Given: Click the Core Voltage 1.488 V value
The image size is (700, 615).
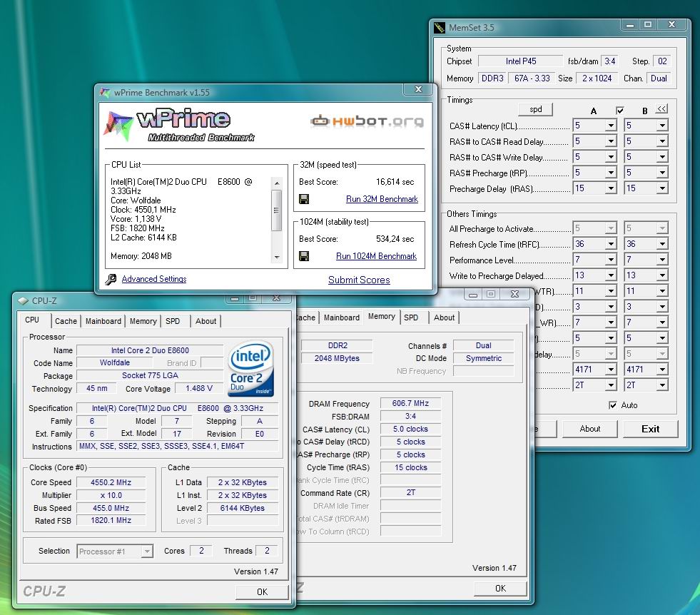Looking at the screenshot, I should coord(198,388).
